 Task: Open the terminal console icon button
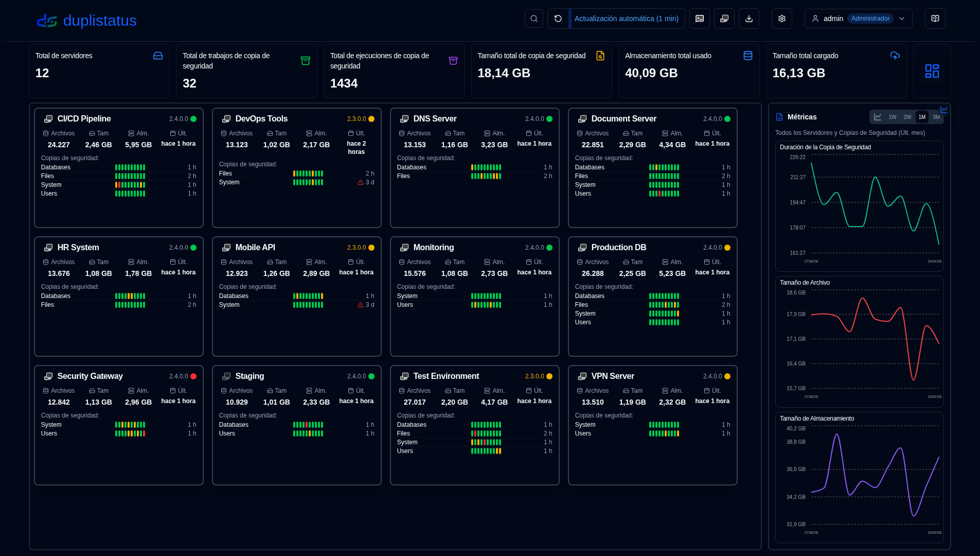(x=700, y=19)
